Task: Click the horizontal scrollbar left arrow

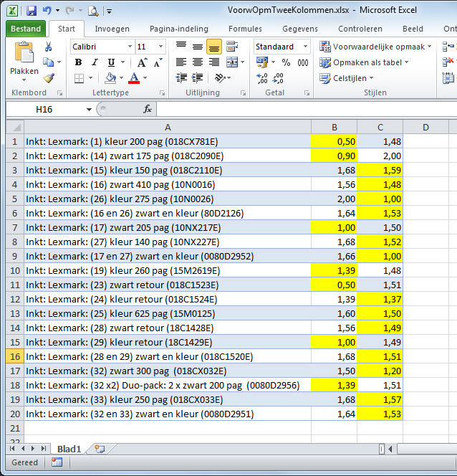Action: (x=390, y=449)
